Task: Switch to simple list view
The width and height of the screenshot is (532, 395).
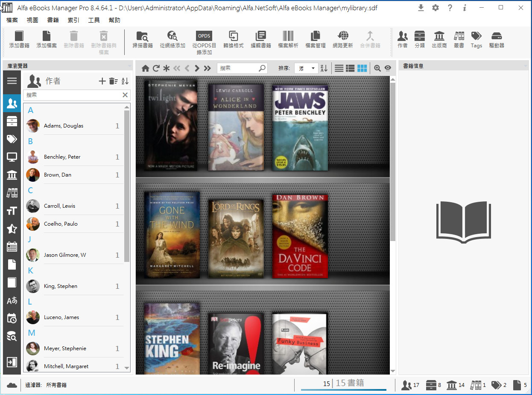Action: [339, 68]
